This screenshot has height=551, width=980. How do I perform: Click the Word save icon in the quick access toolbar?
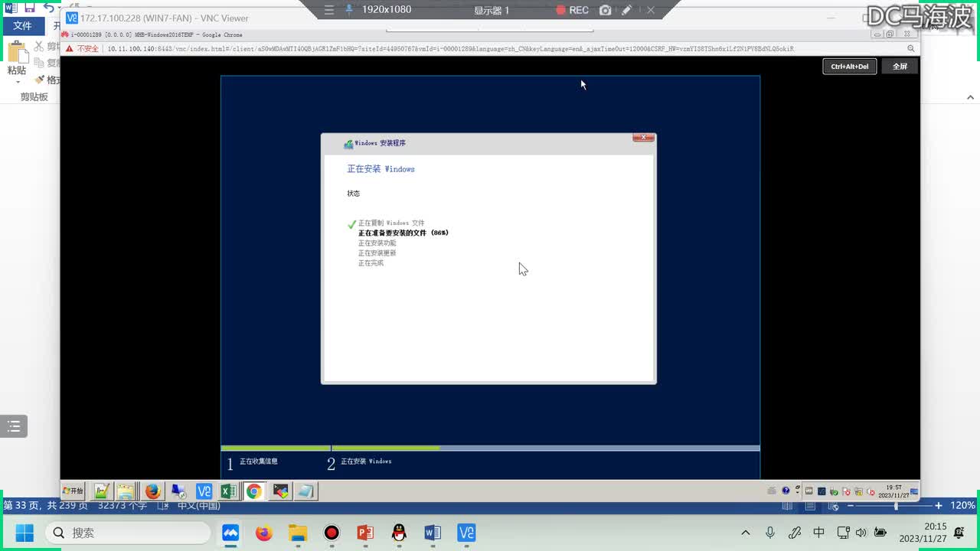[29, 8]
